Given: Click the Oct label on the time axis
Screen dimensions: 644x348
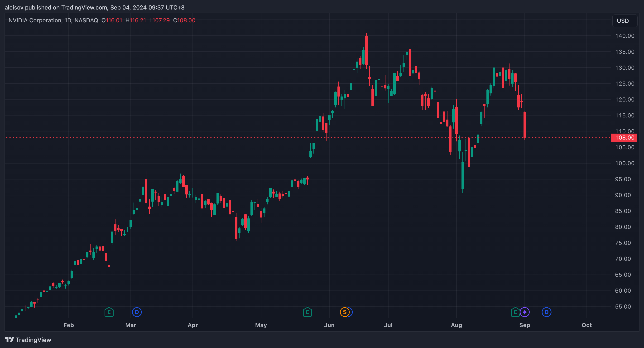Looking at the screenshot, I should click(587, 325).
